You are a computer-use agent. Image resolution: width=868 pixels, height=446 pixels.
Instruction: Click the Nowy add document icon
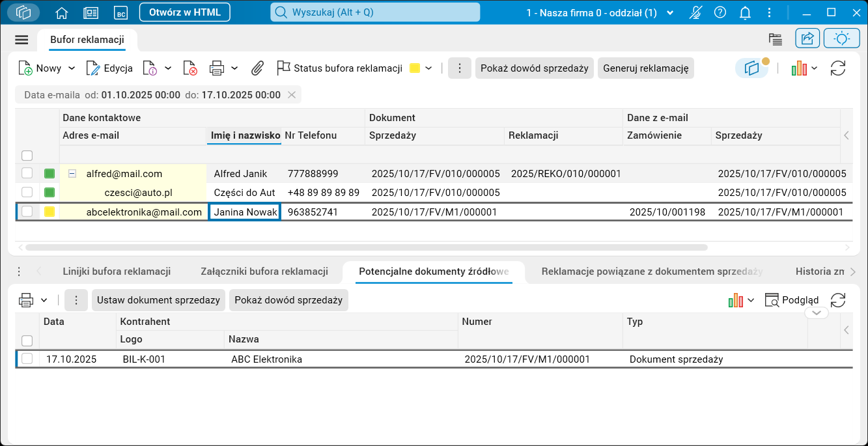(x=25, y=68)
